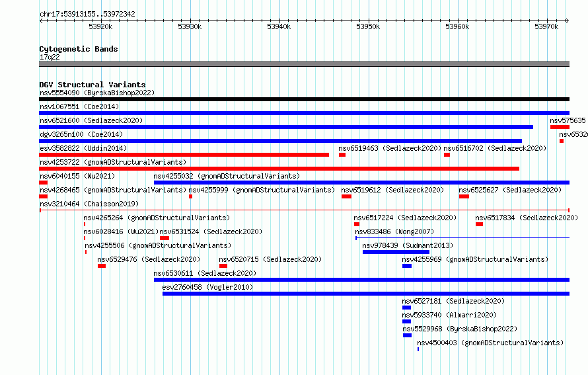The height and width of the screenshot is (375, 588).
Task: Click the black nsv5554090 variant bar
Action: point(304,99)
